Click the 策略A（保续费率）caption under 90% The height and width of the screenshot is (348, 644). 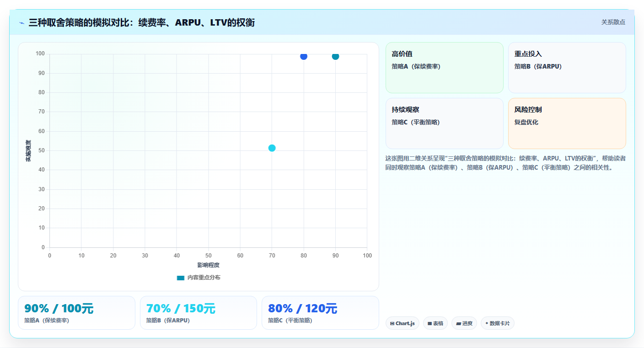pyautogui.click(x=47, y=321)
